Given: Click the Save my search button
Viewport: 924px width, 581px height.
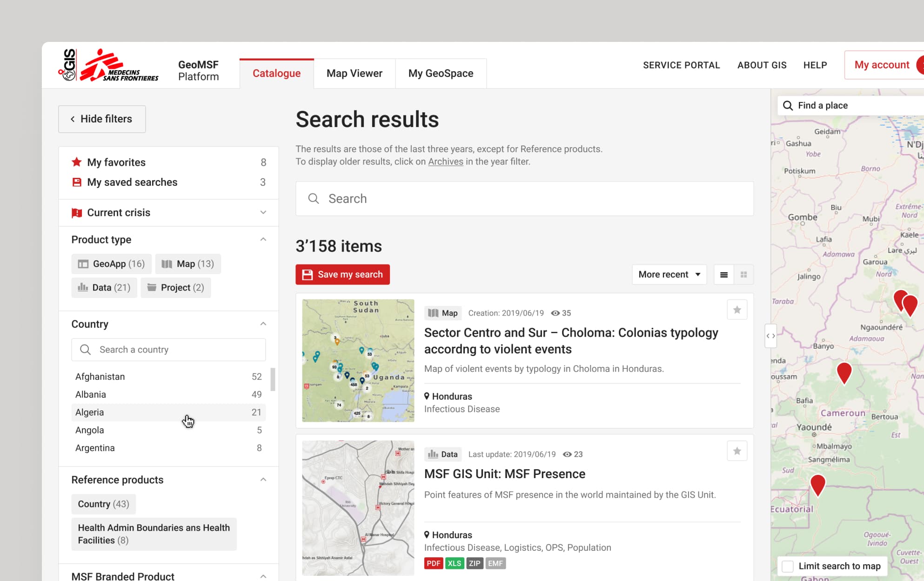Looking at the screenshot, I should (x=342, y=275).
